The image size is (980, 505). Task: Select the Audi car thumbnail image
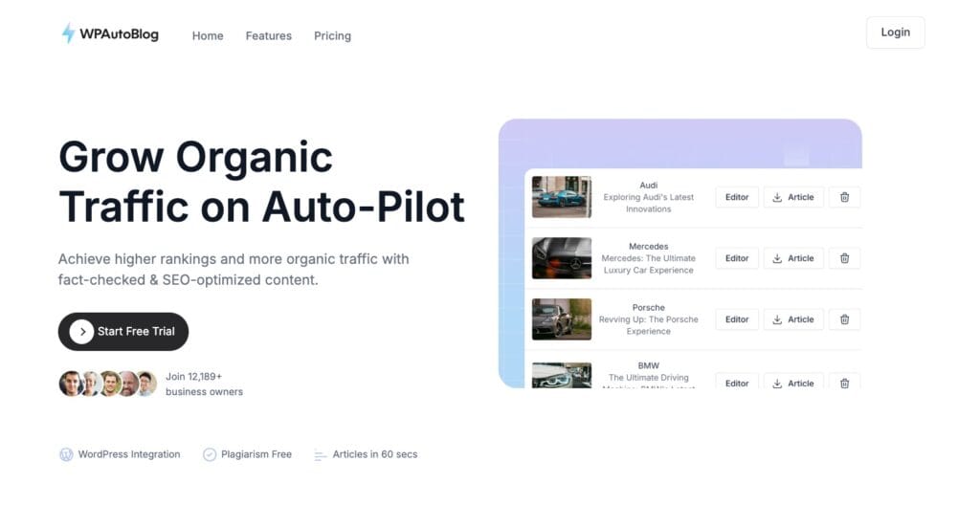pos(562,197)
